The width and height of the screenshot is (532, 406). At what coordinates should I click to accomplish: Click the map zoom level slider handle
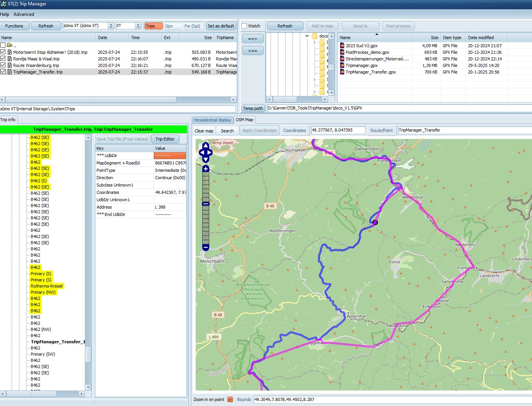pyautogui.click(x=206, y=204)
